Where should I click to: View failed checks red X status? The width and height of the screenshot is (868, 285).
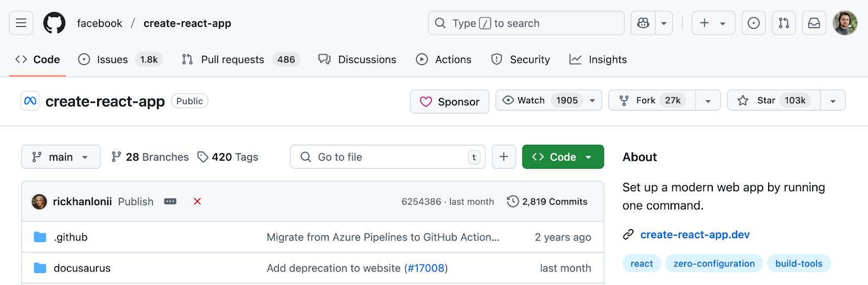click(x=197, y=201)
